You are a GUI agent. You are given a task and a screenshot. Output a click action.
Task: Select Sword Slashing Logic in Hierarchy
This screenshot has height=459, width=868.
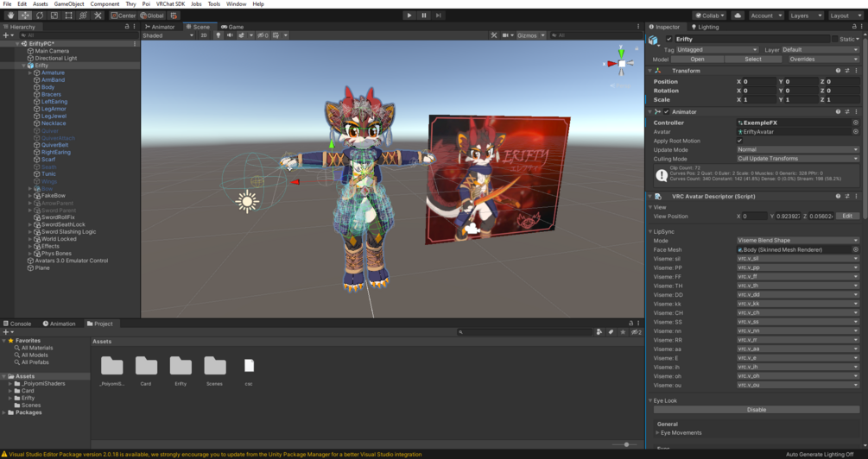pyautogui.click(x=68, y=232)
